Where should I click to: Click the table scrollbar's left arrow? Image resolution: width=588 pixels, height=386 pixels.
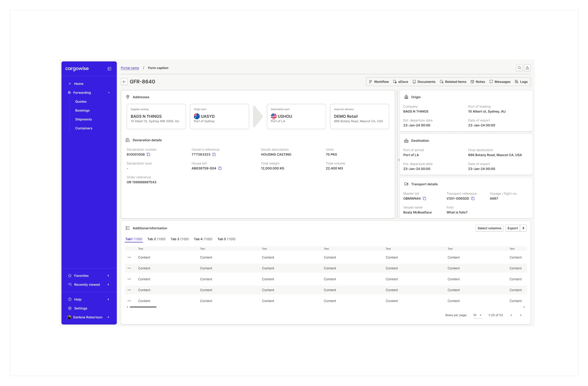point(127,307)
